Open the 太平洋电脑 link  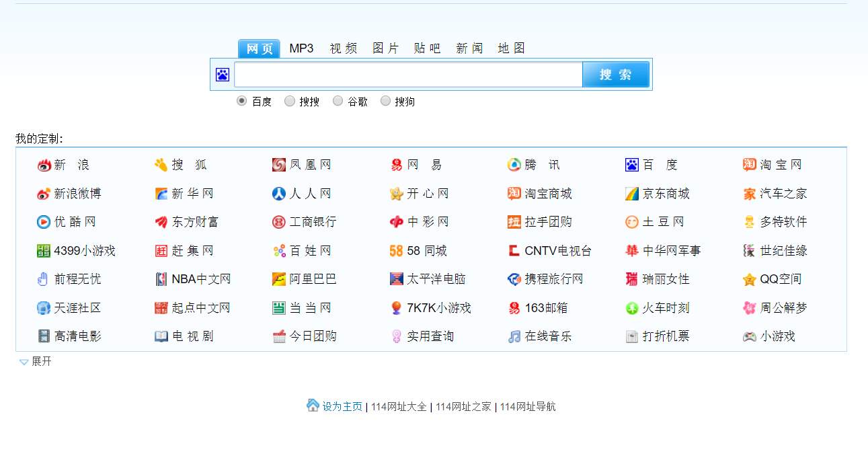[x=436, y=279]
